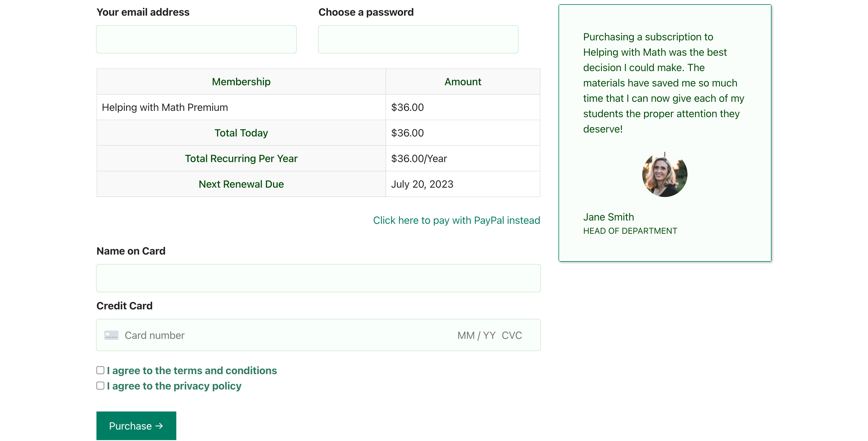Image resolution: width=868 pixels, height=441 pixels.
Task: Click the Amount column header
Action: [462, 82]
